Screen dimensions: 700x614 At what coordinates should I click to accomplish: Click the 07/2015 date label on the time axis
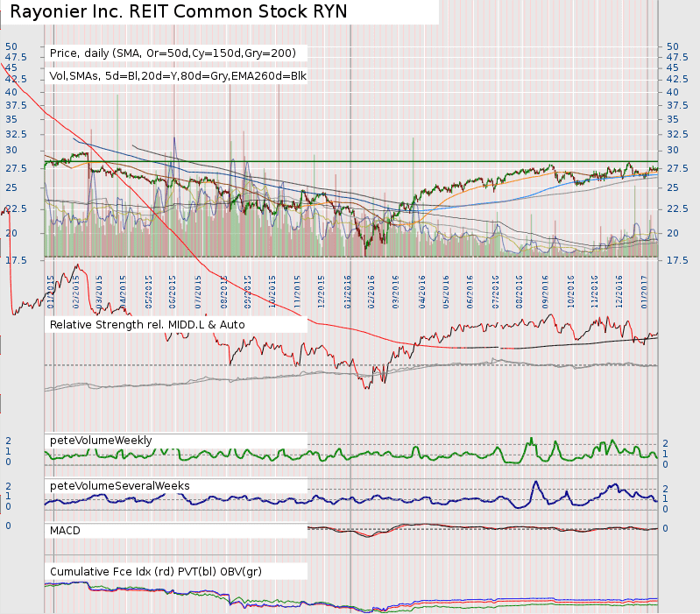[x=198, y=292]
